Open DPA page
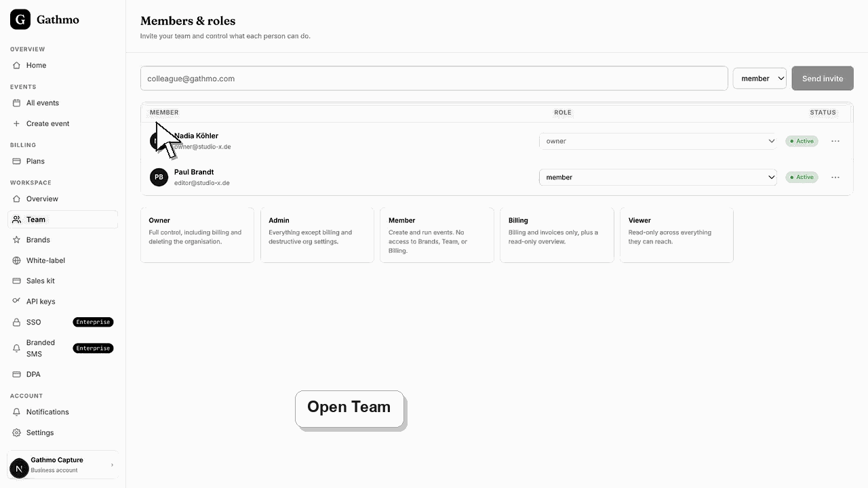The image size is (868, 488). tap(62, 375)
